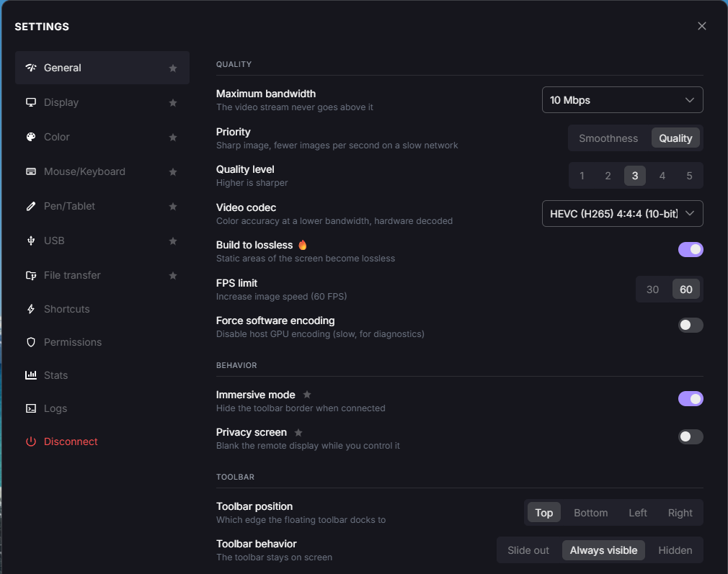Switch to File transfer settings

point(102,275)
